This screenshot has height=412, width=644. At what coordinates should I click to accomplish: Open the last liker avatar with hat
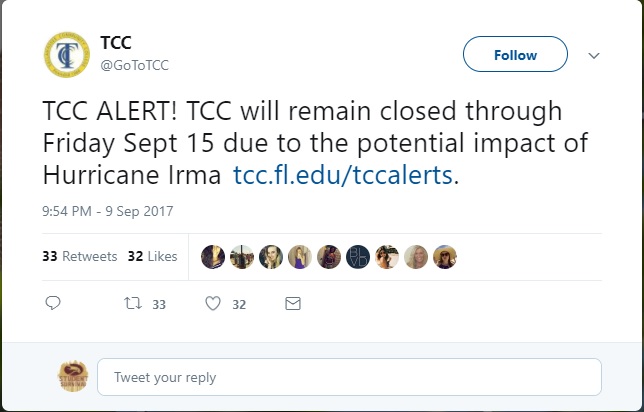pos(445,257)
